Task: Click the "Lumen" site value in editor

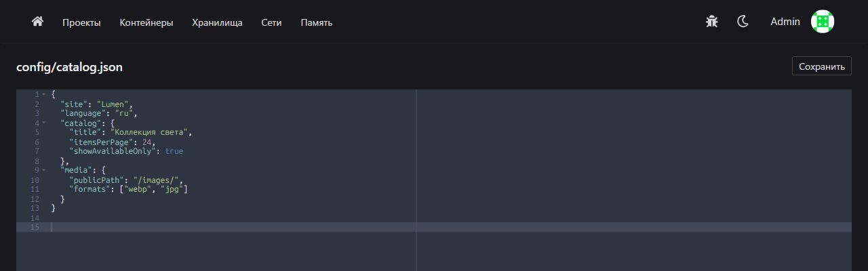Action: pos(113,104)
